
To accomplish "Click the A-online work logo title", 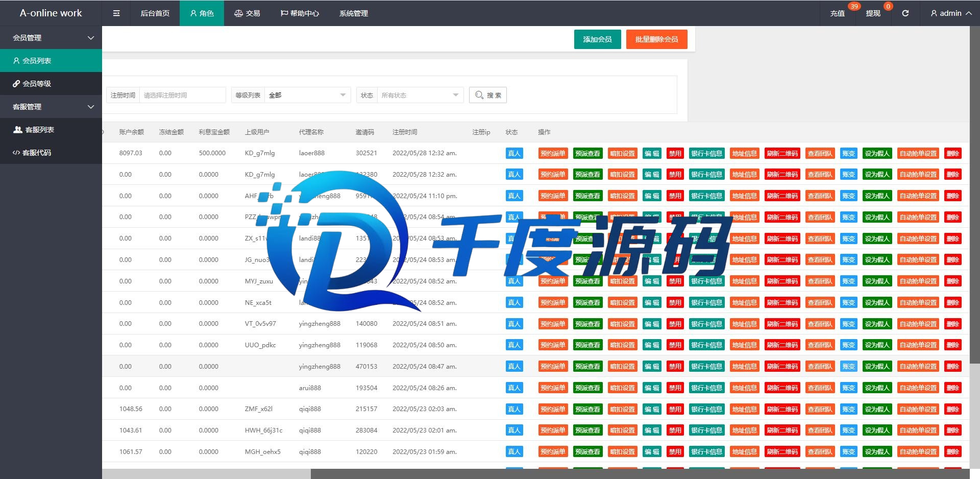I will point(51,13).
